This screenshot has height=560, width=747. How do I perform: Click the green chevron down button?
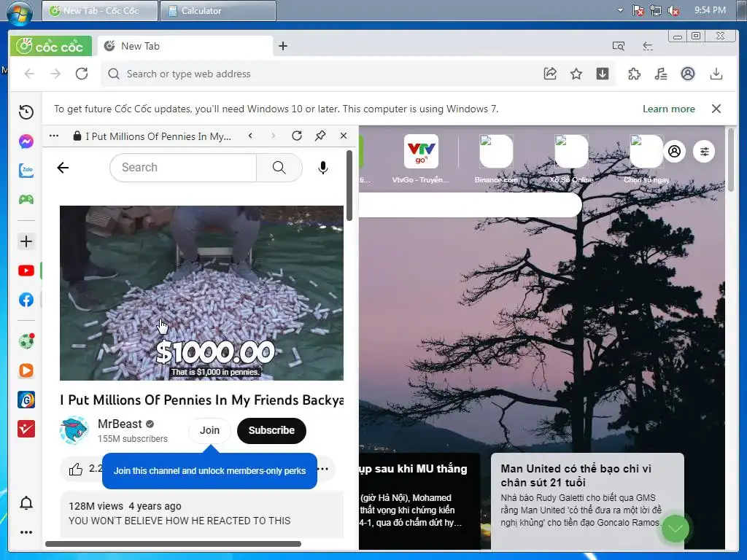pyautogui.click(x=675, y=528)
